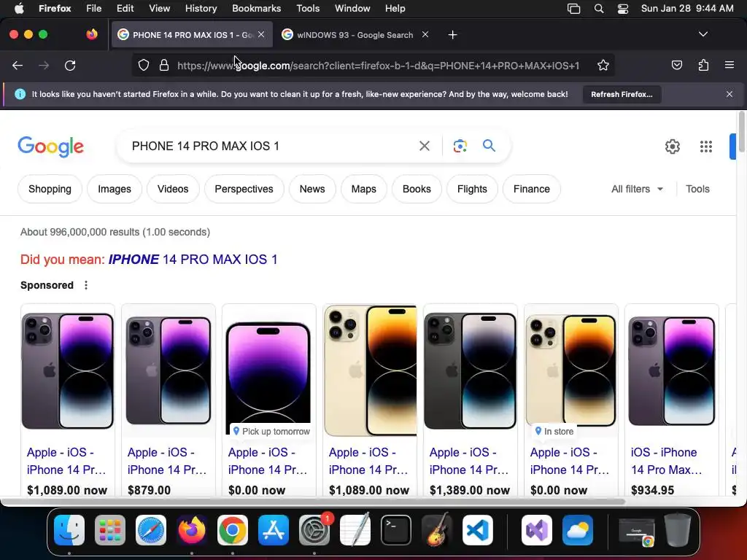Open the Sponsored three-dot options
This screenshot has height=560, width=747.
click(x=86, y=285)
